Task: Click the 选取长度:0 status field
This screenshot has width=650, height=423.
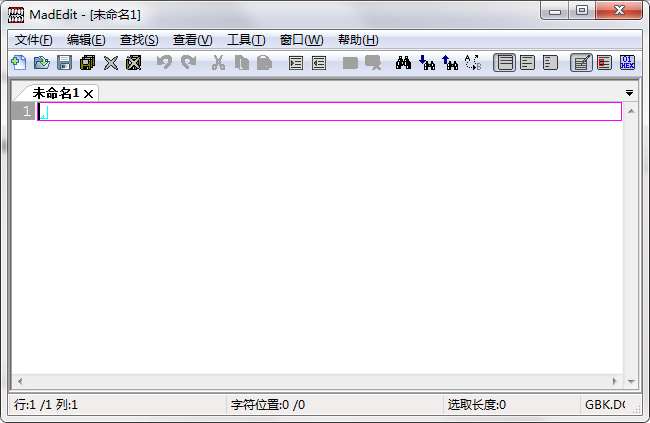Action: [512, 405]
